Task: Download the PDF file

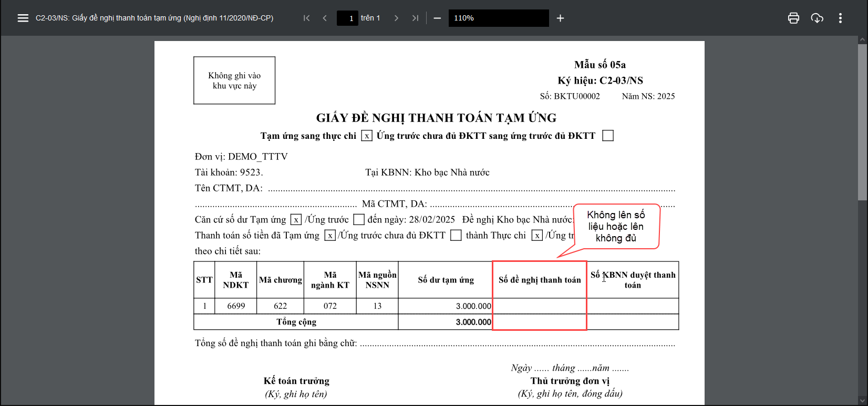Action: coord(817,18)
